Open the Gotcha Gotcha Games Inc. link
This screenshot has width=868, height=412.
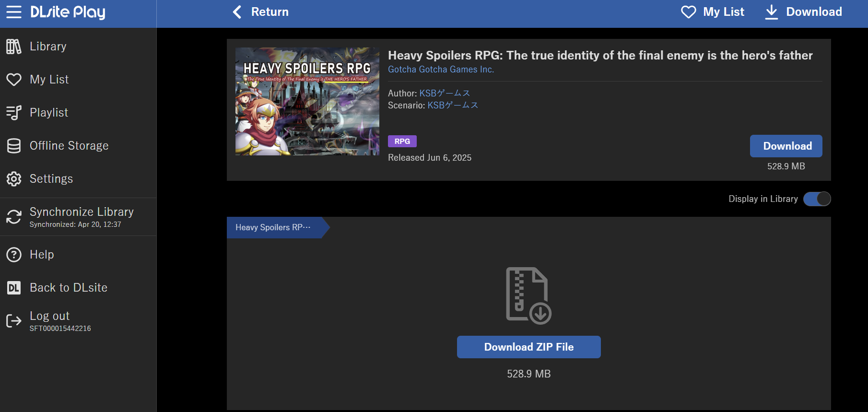[x=441, y=70]
